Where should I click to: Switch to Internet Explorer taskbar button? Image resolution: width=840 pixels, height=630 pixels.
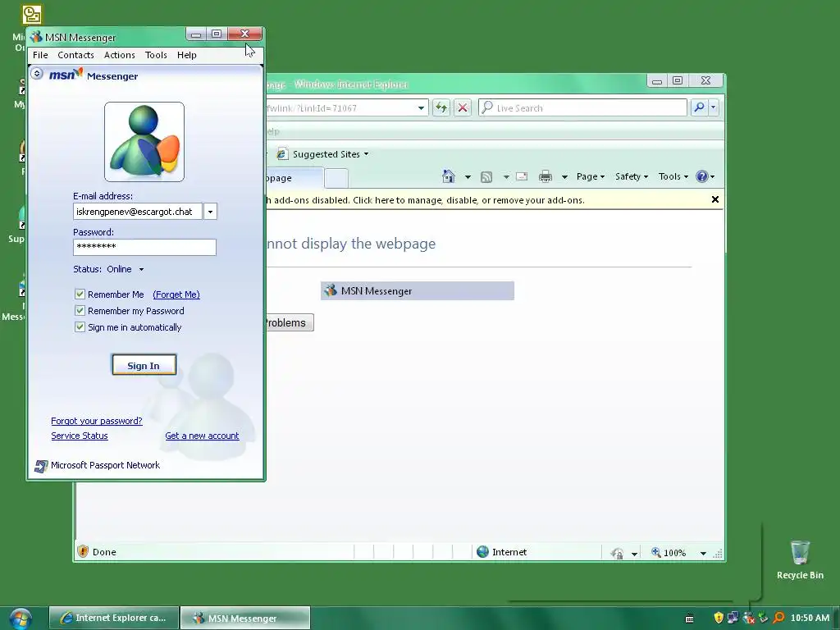[113, 618]
